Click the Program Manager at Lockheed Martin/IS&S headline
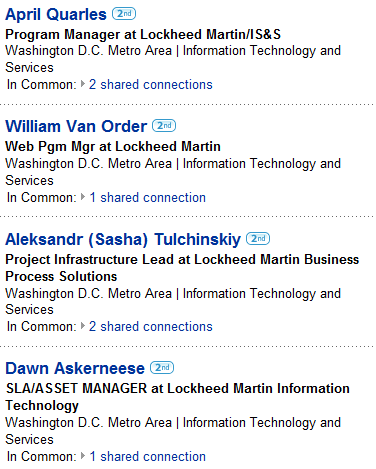This screenshot has width=376, height=469. coord(143,34)
